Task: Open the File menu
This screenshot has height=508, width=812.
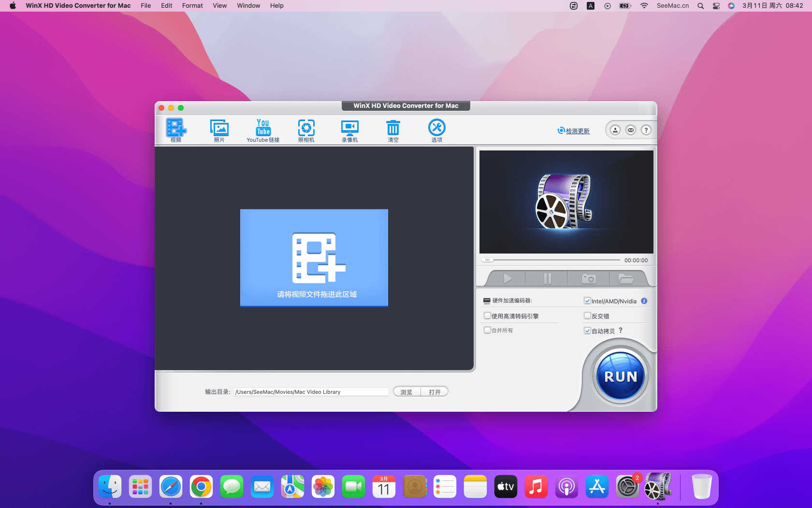Action: point(145,6)
